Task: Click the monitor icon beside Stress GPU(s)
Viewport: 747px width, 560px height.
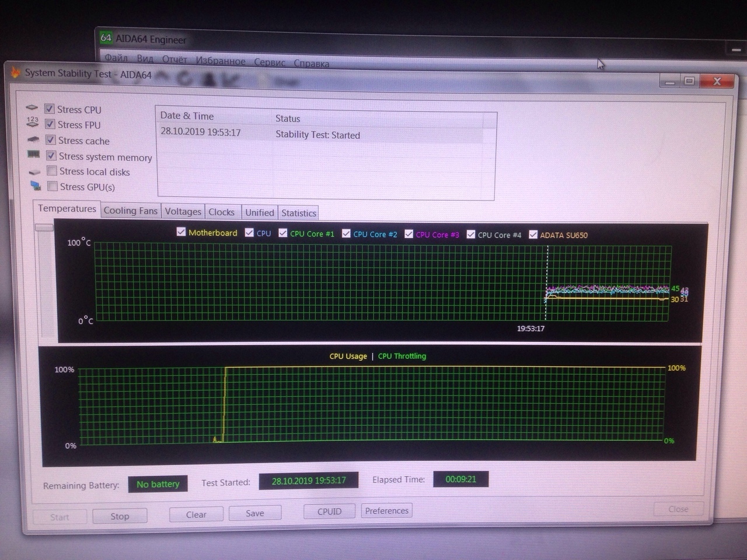Action: point(36,186)
